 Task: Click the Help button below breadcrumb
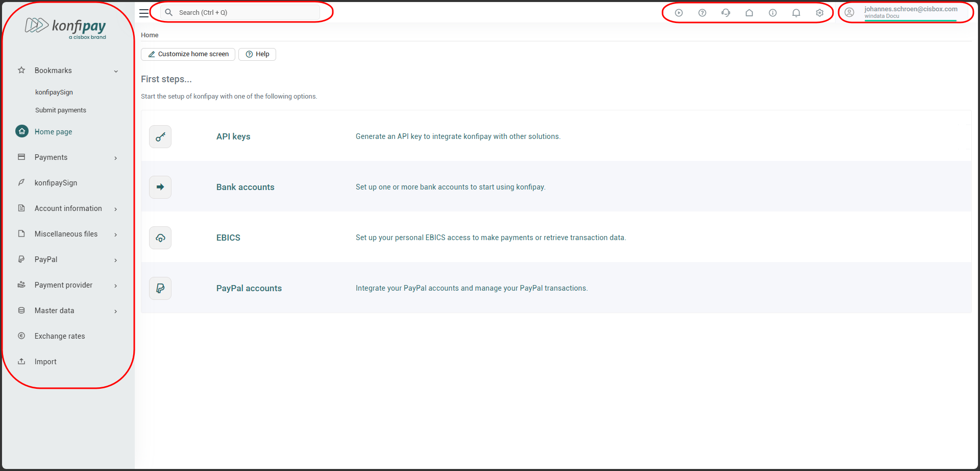(257, 54)
